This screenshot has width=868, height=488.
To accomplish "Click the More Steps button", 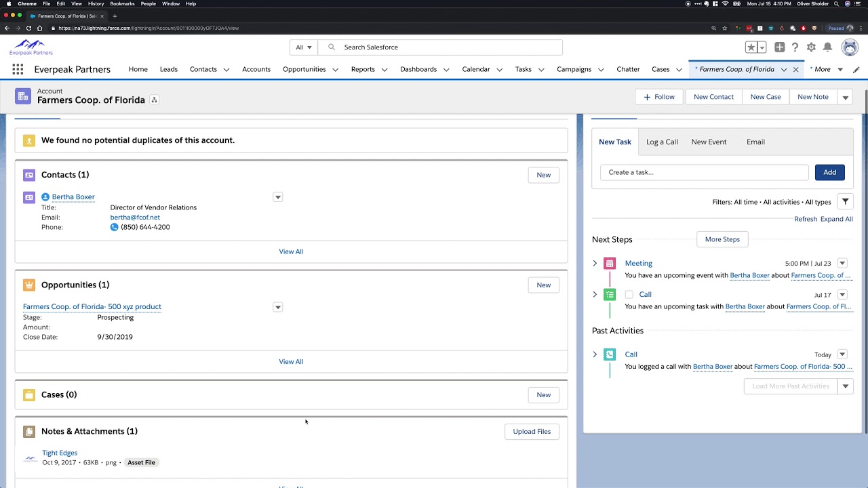I will coord(722,239).
